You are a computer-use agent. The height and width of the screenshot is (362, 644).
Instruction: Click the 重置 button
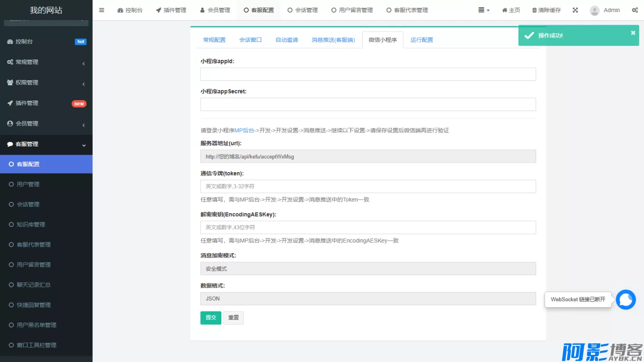coord(233,318)
